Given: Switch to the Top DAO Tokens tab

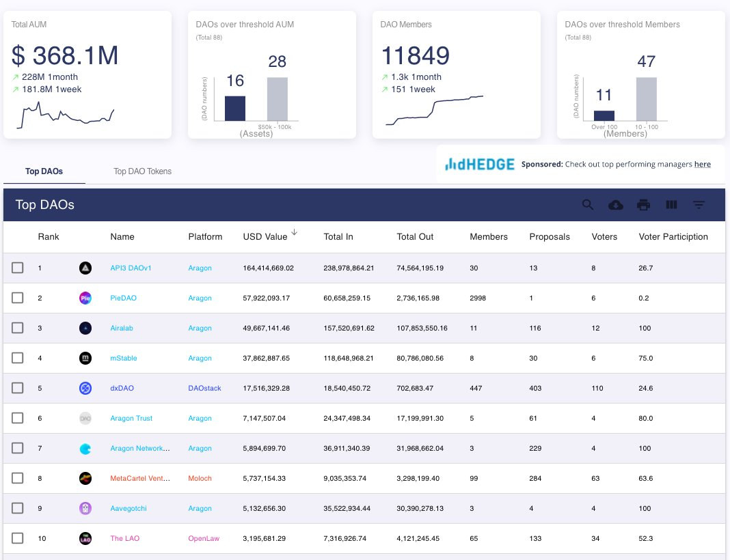Looking at the screenshot, I should (142, 171).
